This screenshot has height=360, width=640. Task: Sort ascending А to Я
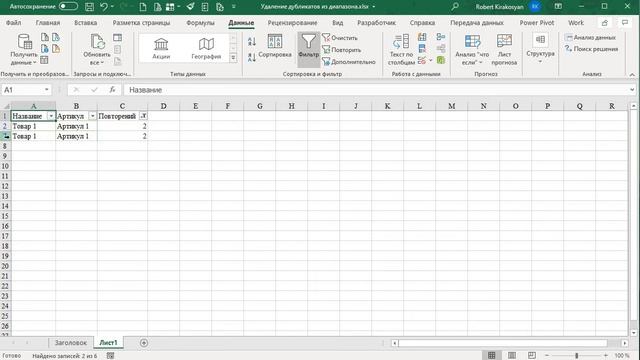click(252, 41)
